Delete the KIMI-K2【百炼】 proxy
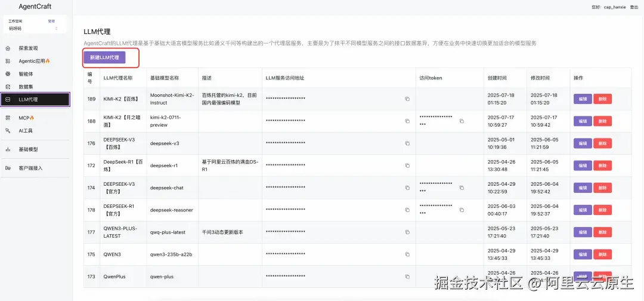Screen dimensions: 644x301 pyautogui.click(x=602, y=99)
